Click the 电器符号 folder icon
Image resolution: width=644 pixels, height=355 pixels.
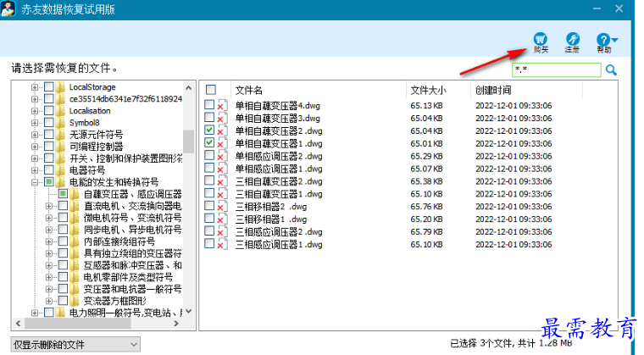click(x=60, y=170)
